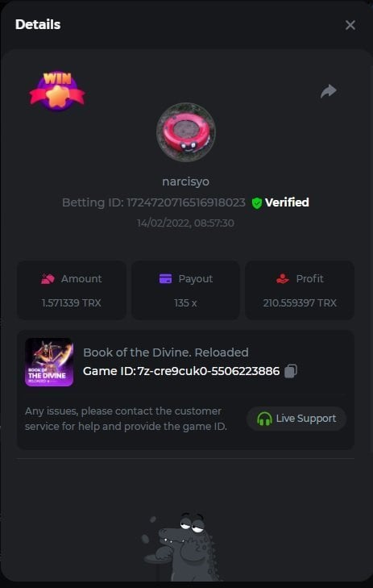Screen dimensions: 373x588
Task: Click the green headphones support icon
Action: [264, 419]
